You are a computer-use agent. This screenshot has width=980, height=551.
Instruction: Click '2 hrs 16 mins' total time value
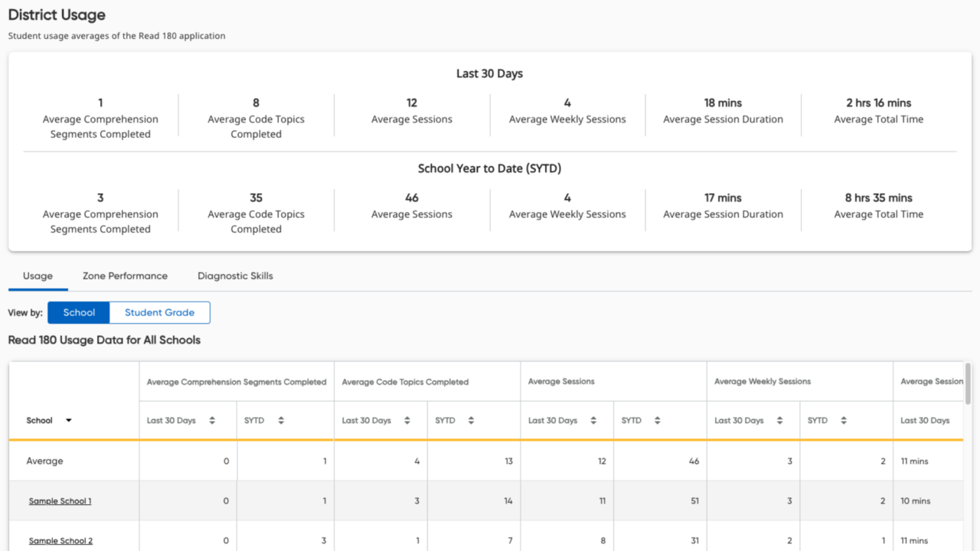pos(879,103)
